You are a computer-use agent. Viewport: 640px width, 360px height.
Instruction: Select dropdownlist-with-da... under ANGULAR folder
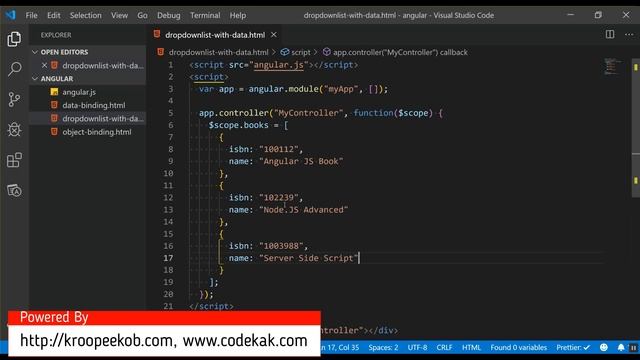(103, 118)
